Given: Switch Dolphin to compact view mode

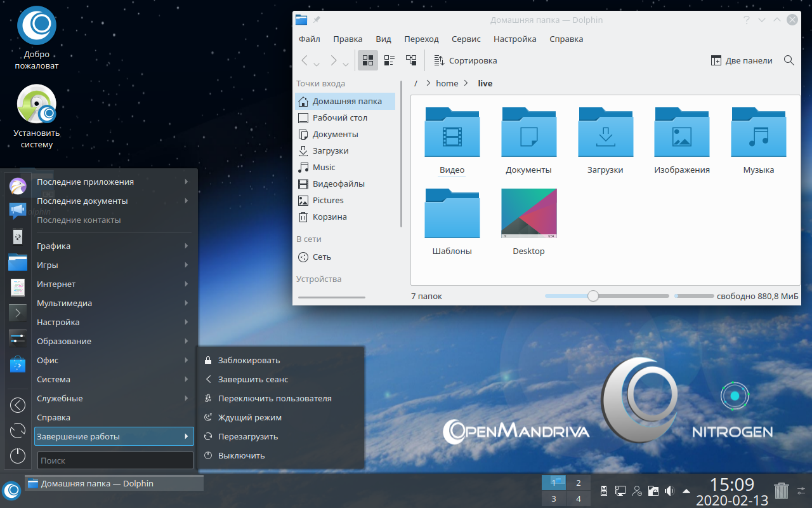Looking at the screenshot, I should click(390, 60).
